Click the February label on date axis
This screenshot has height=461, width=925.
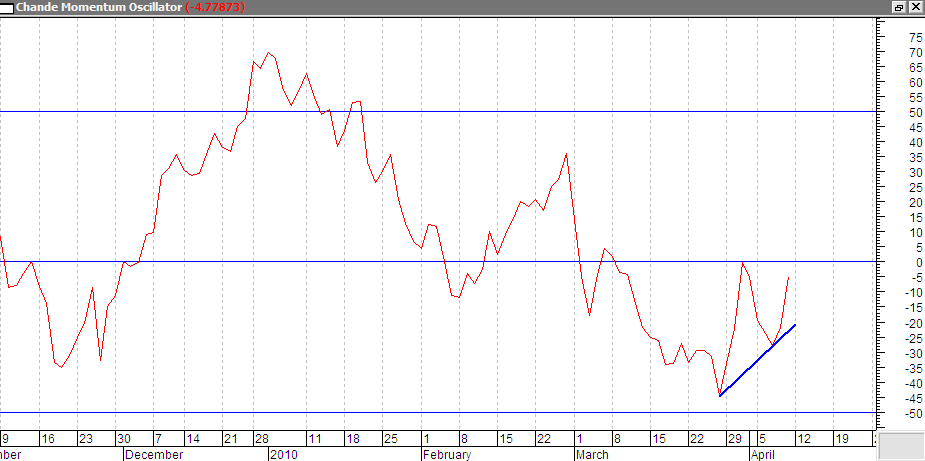coord(448,455)
